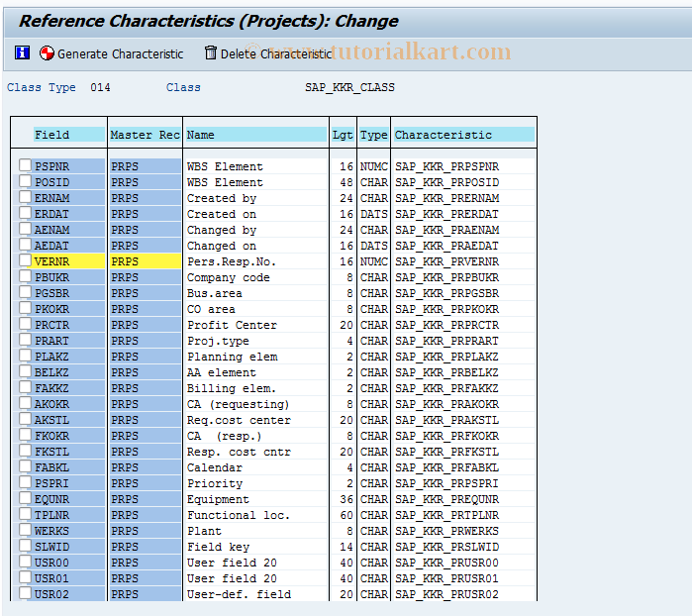The height and width of the screenshot is (616, 692).
Task: Check the AENAM field checkbox
Action: tap(25, 229)
